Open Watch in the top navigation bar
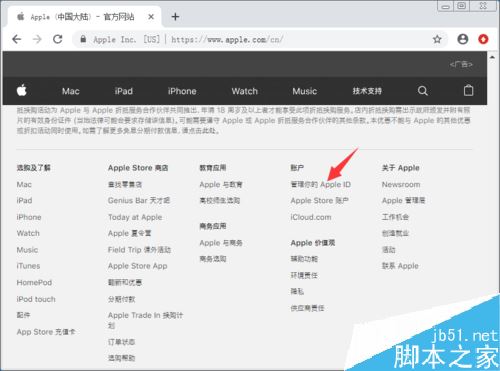Screen dimensions: 500x371 click(245, 91)
